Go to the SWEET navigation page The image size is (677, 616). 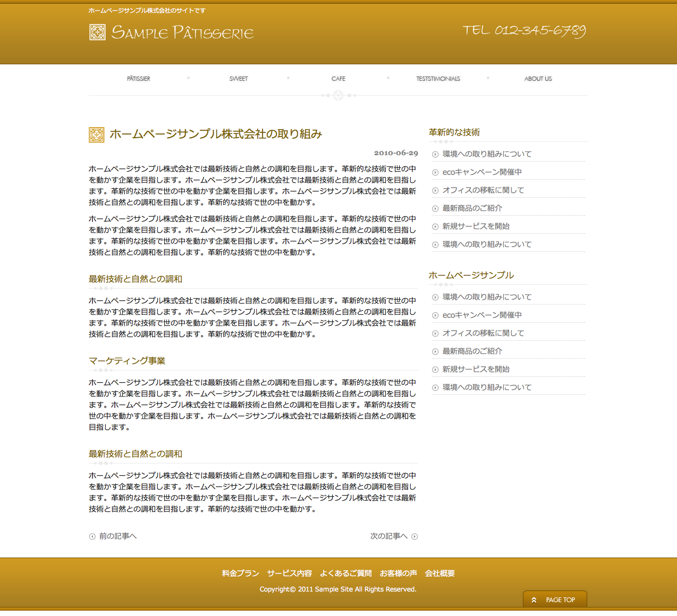[239, 79]
